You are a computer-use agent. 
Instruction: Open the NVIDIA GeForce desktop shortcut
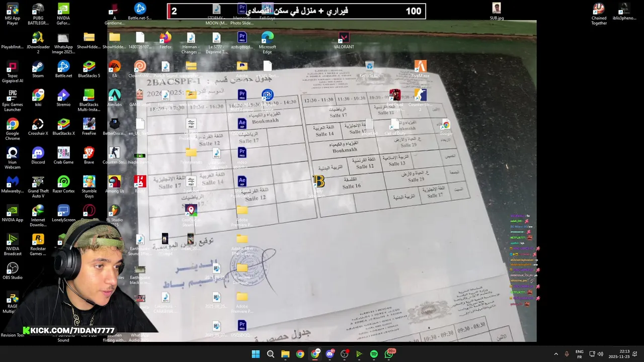tap(63, 14)
